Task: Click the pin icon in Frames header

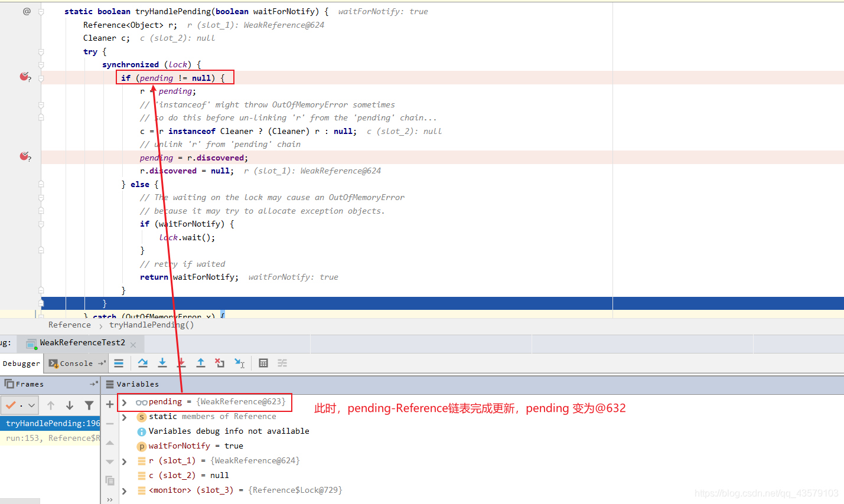Action: pos(93,384)
